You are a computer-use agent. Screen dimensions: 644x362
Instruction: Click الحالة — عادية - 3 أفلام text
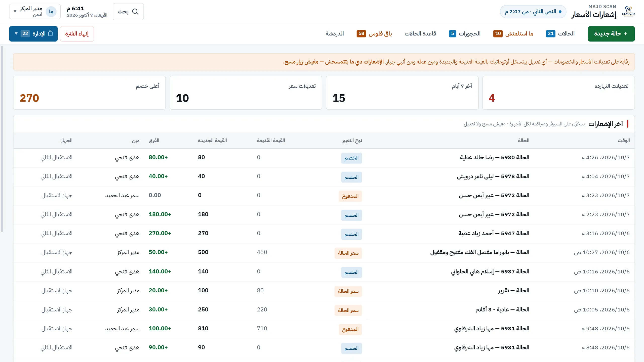click(502, 309)
